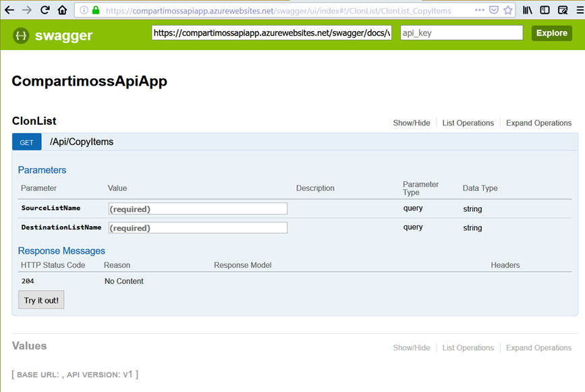The image size is (585, 392).
Task: Click the browser back arrow
Action: click(x=9, y=10)
